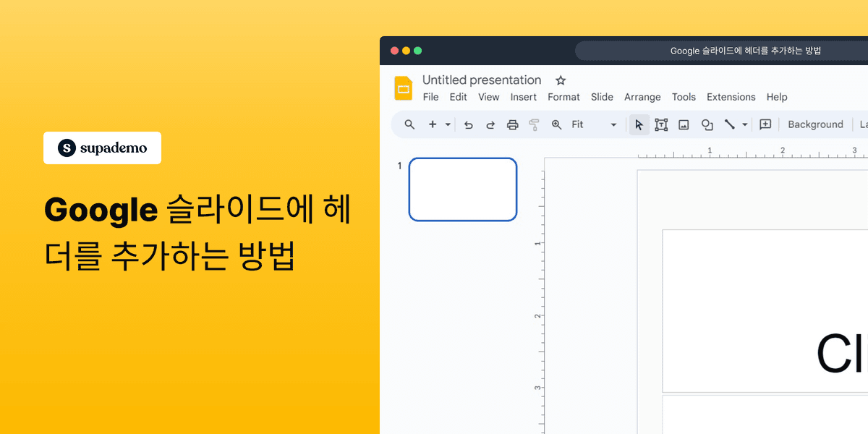Insert a new comment
This screenshot has height=434, width=868.
[x=765, y=124]
